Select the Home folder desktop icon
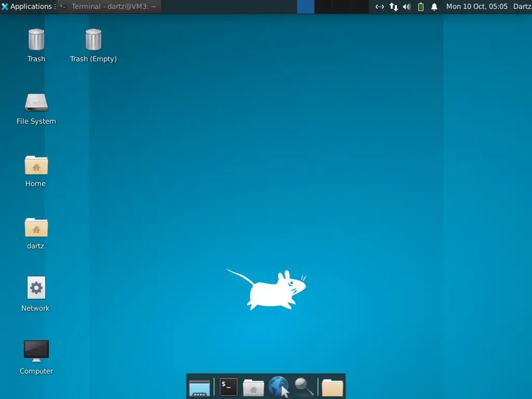Viewport: 532px width, 399px height. [36, 171]
